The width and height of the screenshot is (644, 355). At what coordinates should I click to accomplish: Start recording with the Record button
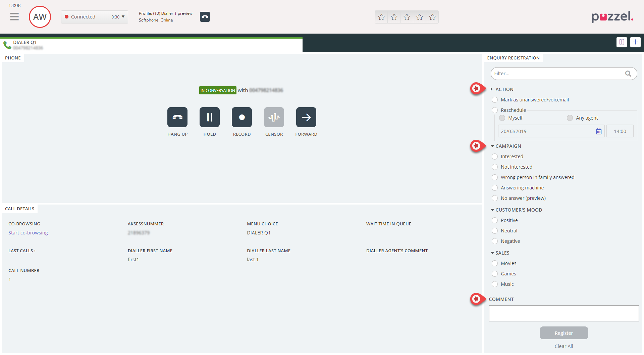(241, 117)
